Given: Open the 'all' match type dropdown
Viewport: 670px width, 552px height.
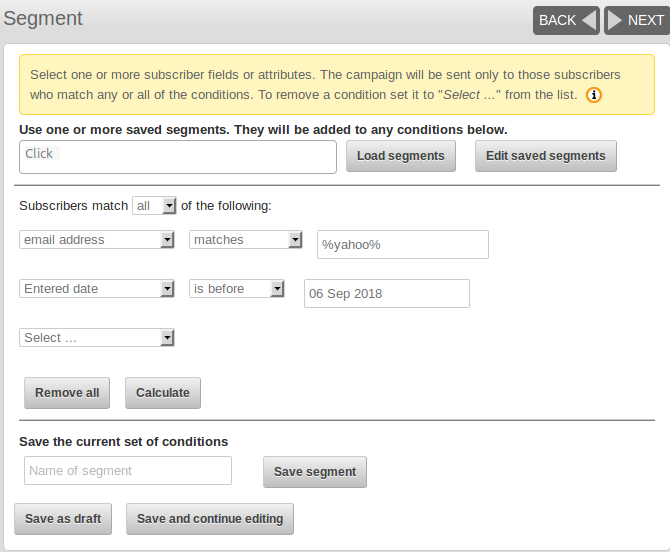Looking at the screenshot, I should [154, 206].
